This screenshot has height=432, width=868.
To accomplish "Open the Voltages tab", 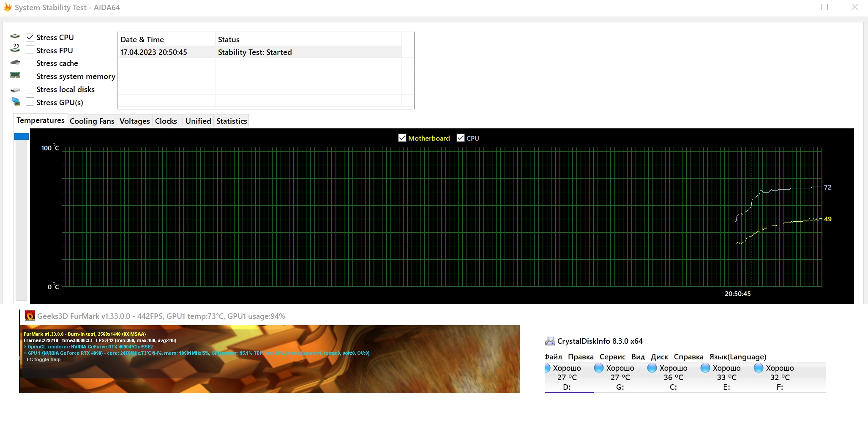I will [135, 121].
